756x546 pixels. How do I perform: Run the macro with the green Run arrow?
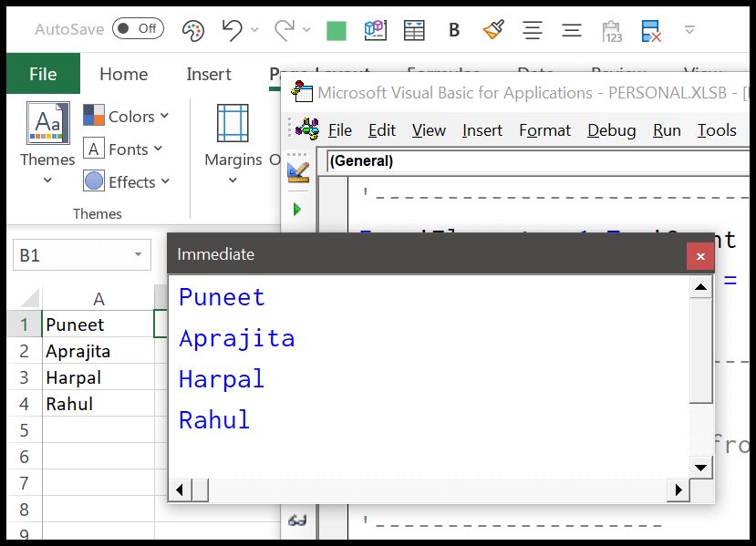295,208
